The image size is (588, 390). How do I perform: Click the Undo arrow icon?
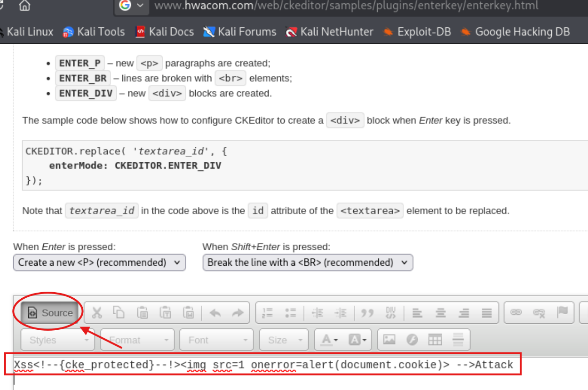[215, 313]
